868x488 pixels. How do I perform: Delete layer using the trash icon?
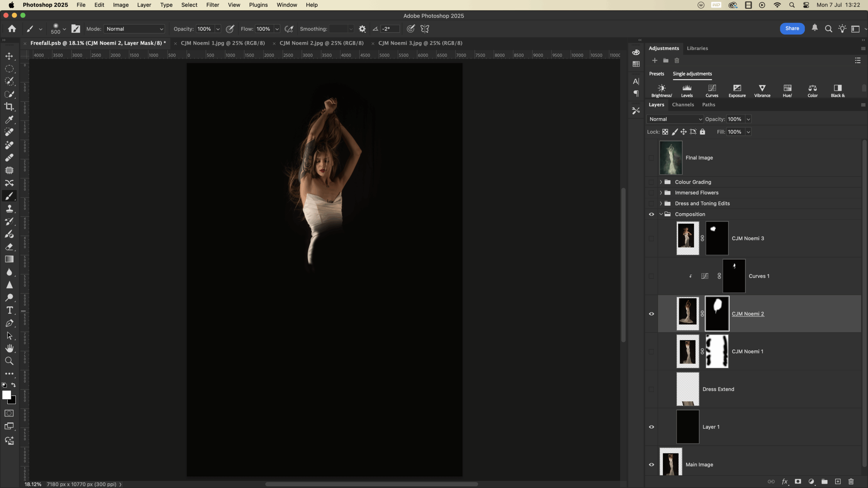pos(851,482)
